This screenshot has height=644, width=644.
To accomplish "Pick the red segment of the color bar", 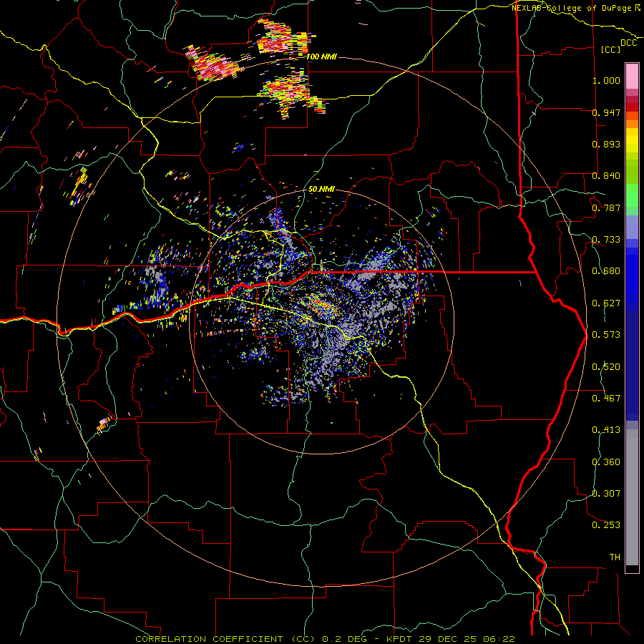I will click(x=632, y=107).
